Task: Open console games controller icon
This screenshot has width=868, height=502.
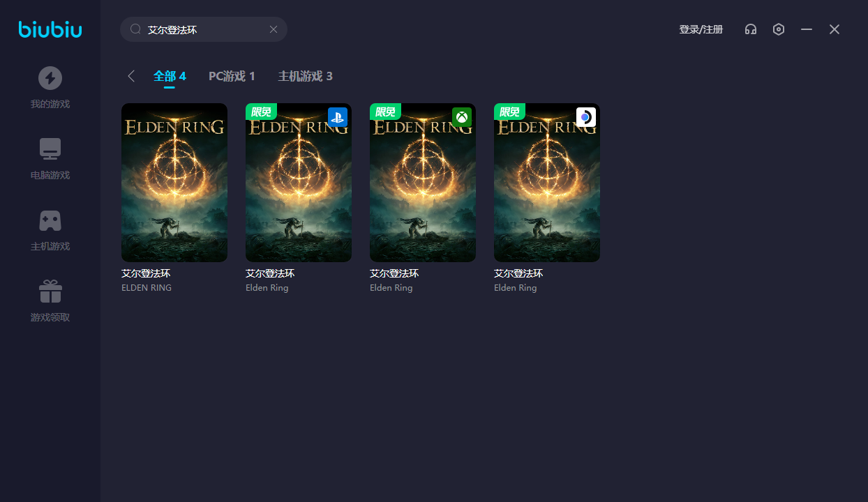Action: pos(50,220)
